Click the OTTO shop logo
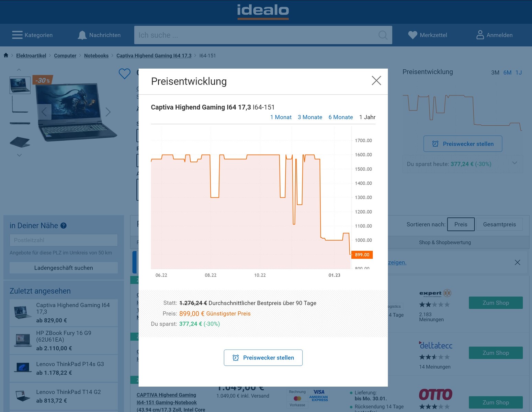This screenshot has height=412, width=532. click(x=435, y=394)
